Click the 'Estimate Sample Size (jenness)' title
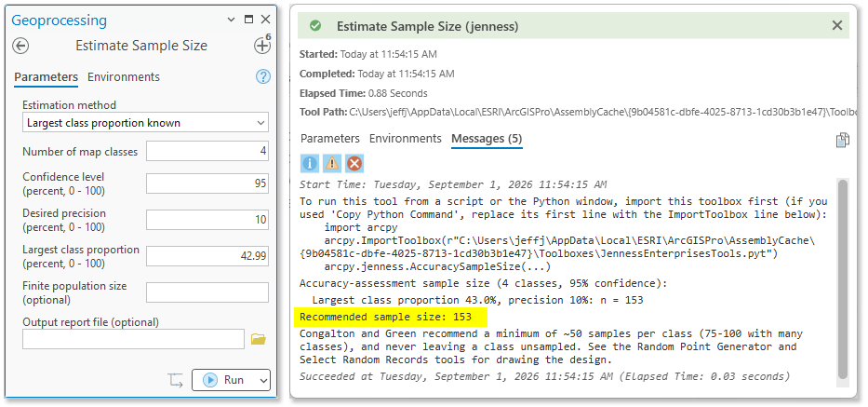 pyautogui.click(x=427, y=26)
